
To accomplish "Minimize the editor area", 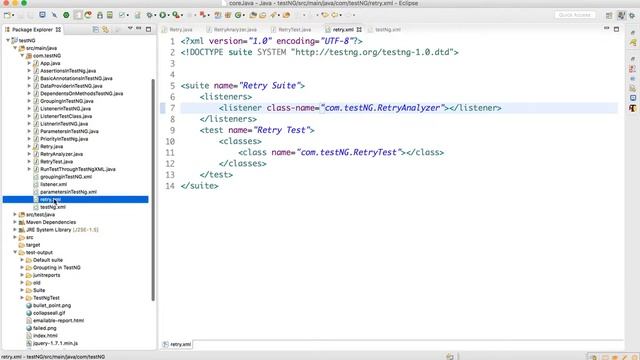I will click(607, 29).
